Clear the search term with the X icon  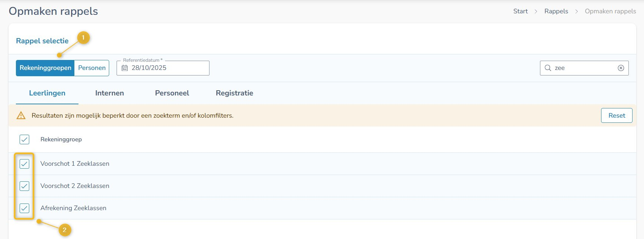coord(621,68)
